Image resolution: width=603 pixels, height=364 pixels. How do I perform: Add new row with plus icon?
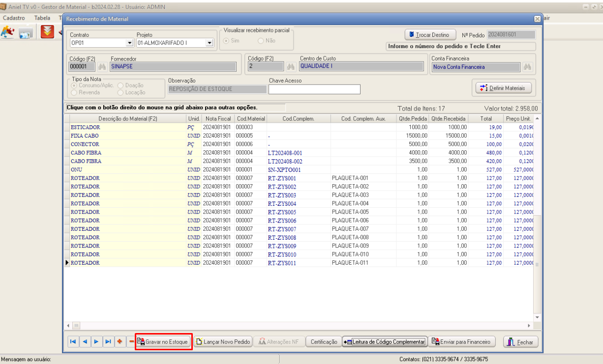[x=120, y=342]
